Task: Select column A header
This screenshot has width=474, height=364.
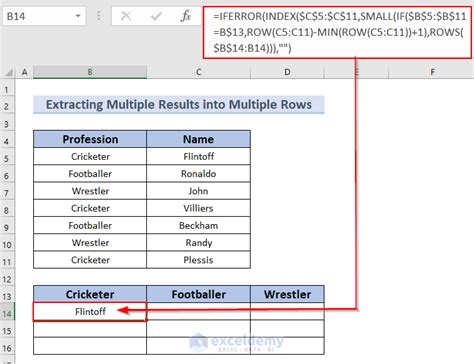Action: (24, 72)
